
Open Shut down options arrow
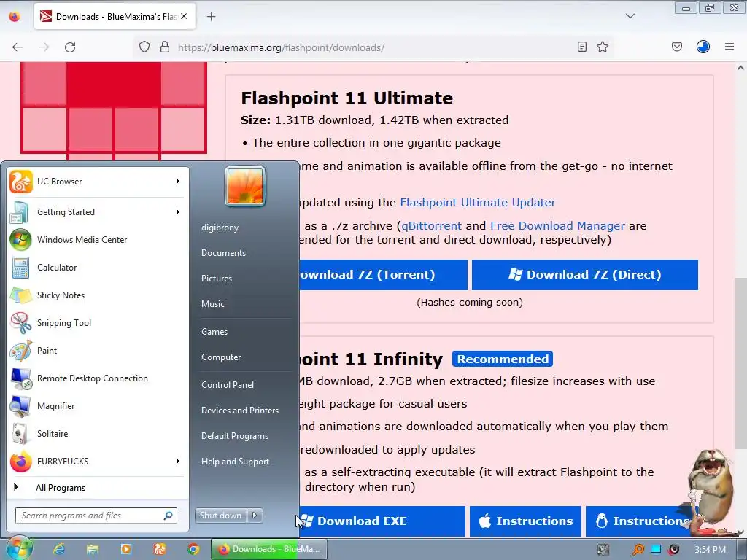point(255,516)
